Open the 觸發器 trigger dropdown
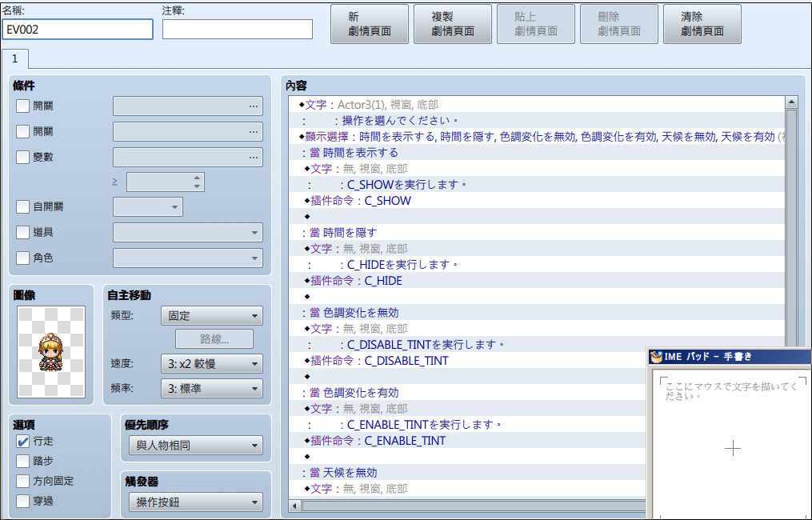The image size is (812, 520). coord(196,502)
